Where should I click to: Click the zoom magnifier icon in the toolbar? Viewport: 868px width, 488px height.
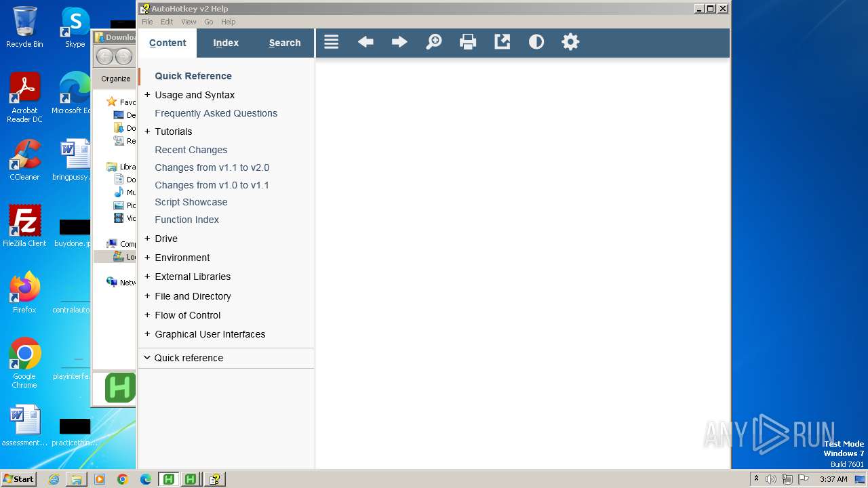(433, 42)
